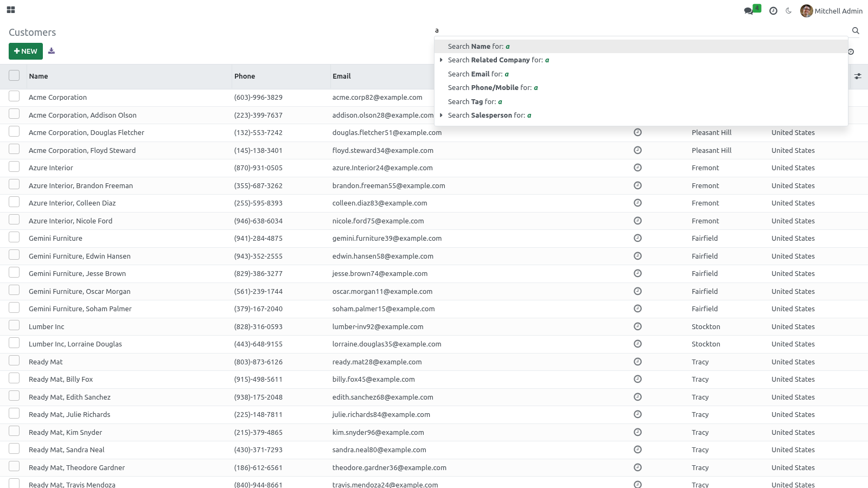The image size is (868, 488).
Task: Expand Search Salesperson suggestion arrow
Action: (x=441, y=115)
